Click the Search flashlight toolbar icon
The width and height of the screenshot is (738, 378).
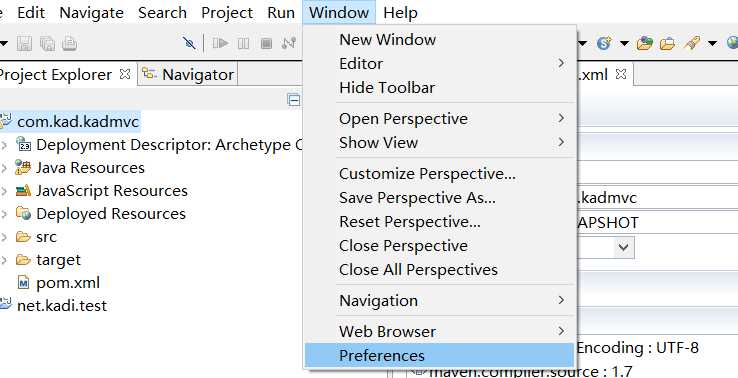(x=691, y=43)
